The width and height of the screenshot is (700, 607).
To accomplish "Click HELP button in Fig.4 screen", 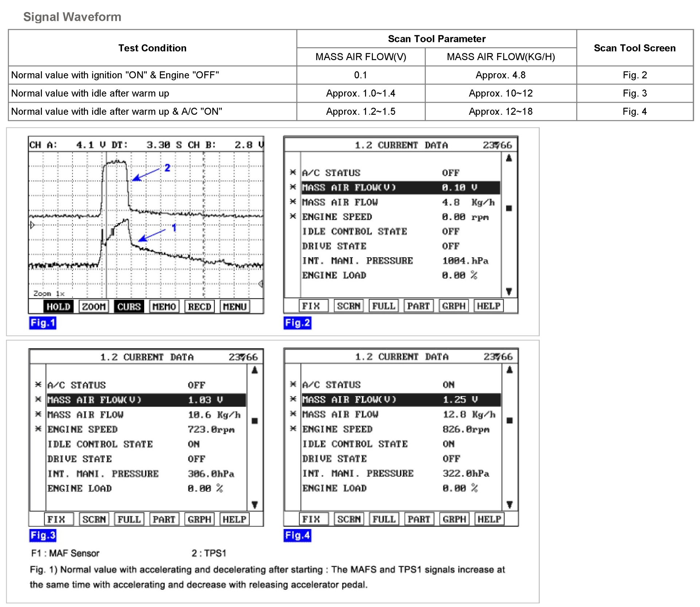I will pyautogui.click(x=489, y=518).
